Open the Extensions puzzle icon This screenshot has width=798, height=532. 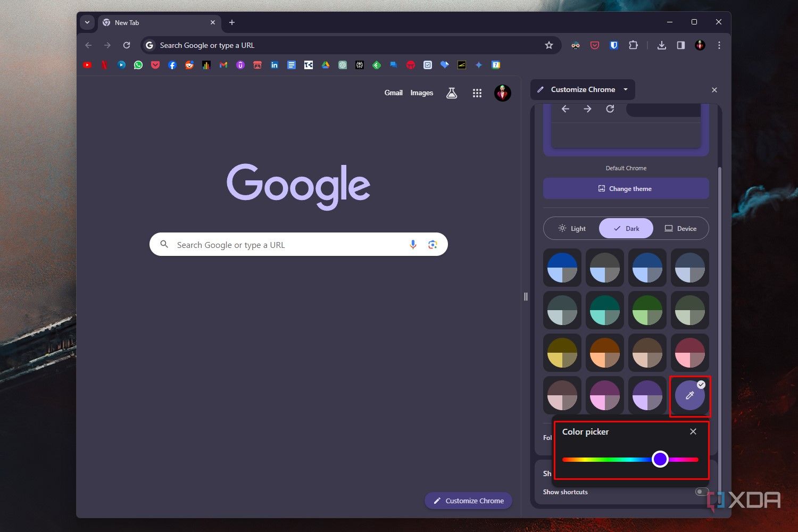pos(633,45)
